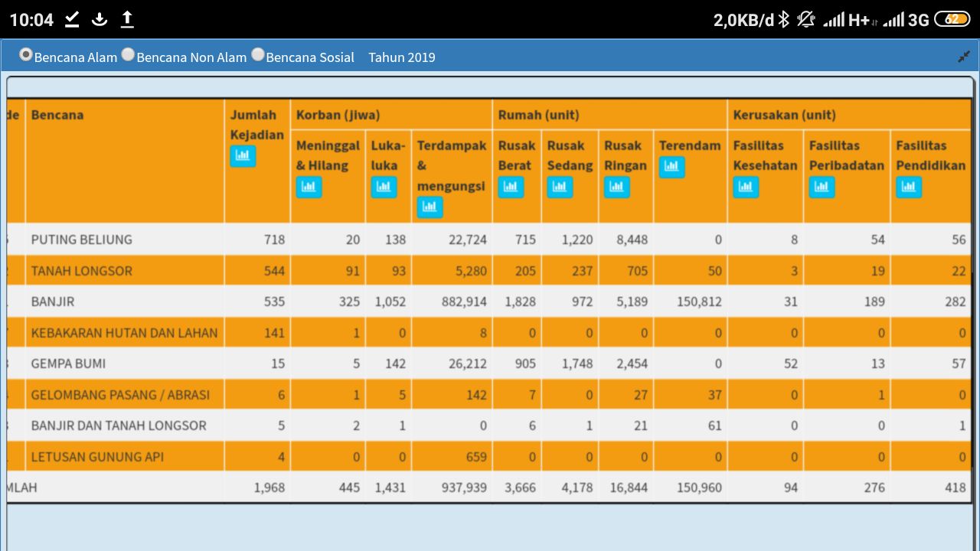The width and height of the screenshot is (980, 551).
Task: Open chart for Jumlah Kejadian column
Action: tap(243, 156)
